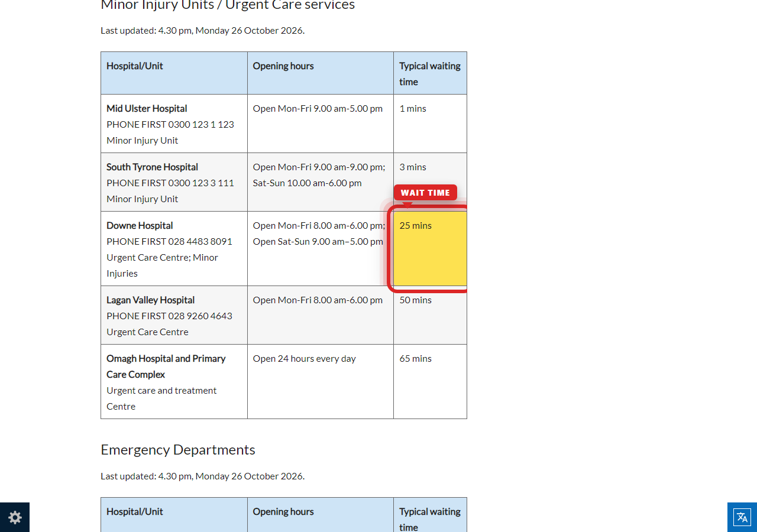The image size is (757, 532).
Task: Open the language translate icon
Action: (742, 517)
